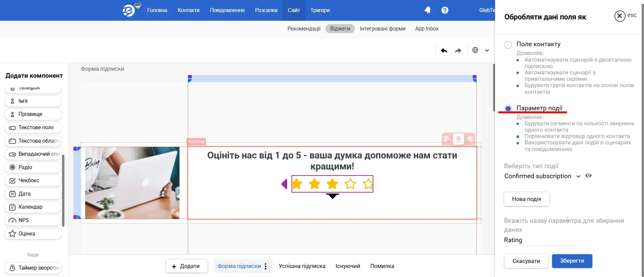Open the Головна menu
Image resolution: width=644 pixels, height=277 pixels.
157,10
